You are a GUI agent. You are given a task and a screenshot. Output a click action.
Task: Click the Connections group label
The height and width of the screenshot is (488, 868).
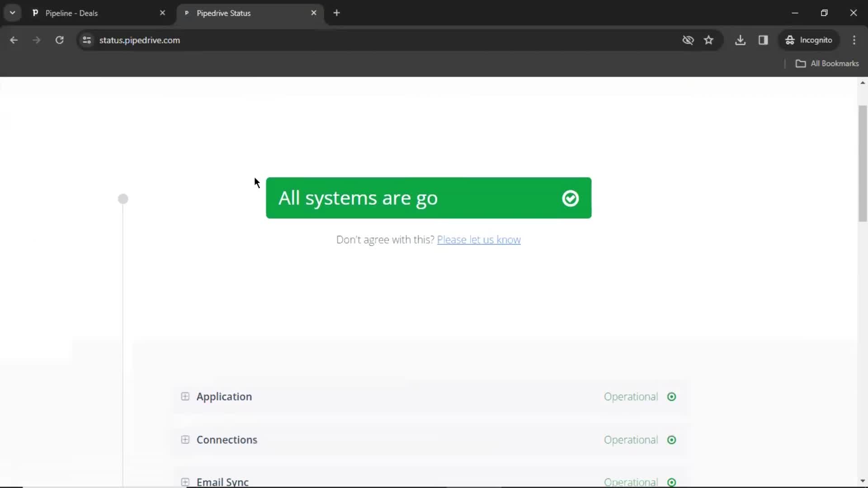pyautogui.click(x=226, y=440)
